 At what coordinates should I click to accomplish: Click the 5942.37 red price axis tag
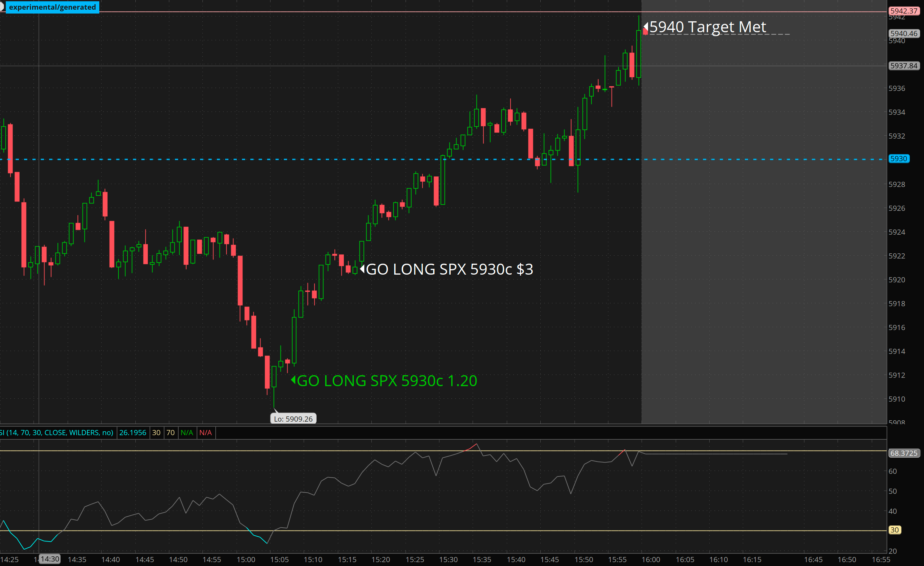coord(903,11)
